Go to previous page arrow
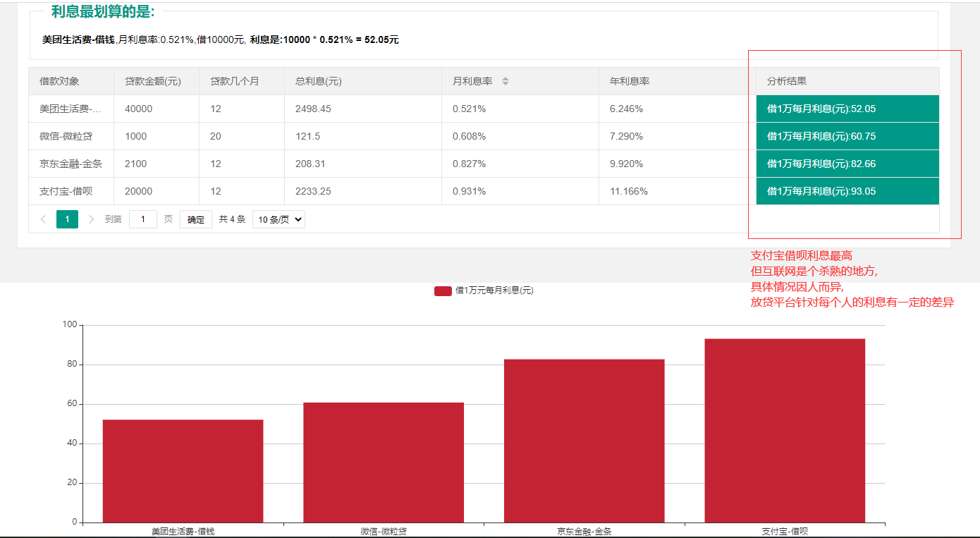 point(43,219)
